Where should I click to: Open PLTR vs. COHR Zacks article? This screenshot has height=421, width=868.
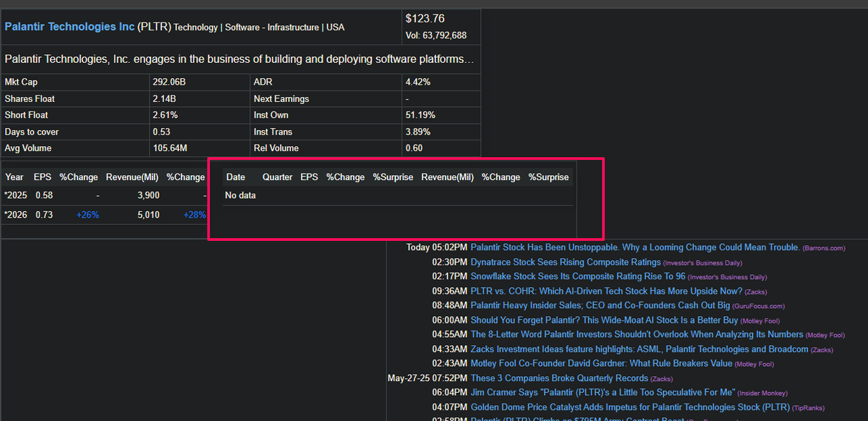click(606, 291)
